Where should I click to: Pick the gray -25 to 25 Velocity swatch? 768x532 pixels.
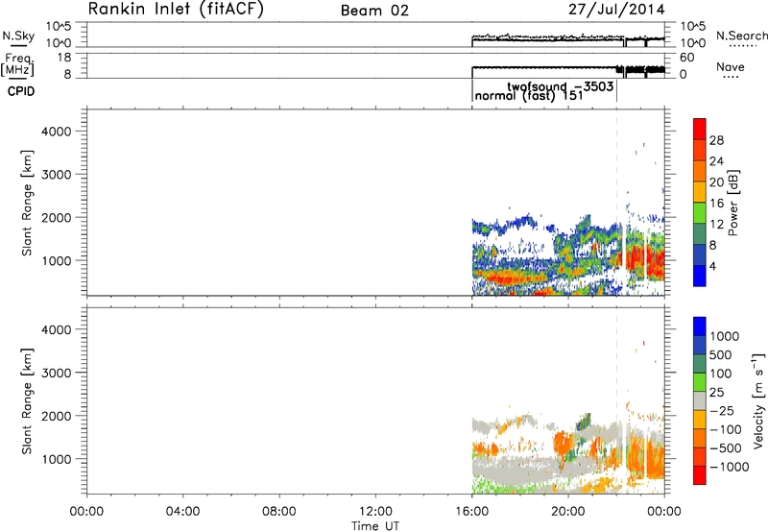(700, 401)
